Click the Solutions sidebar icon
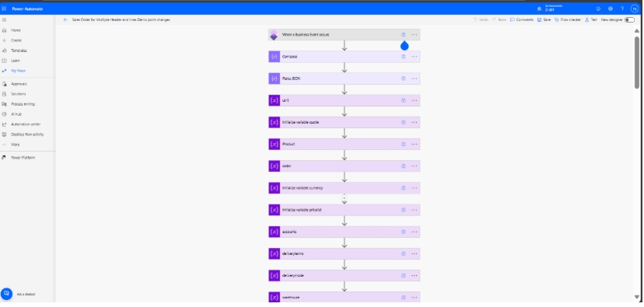 (x=5, y=94)
